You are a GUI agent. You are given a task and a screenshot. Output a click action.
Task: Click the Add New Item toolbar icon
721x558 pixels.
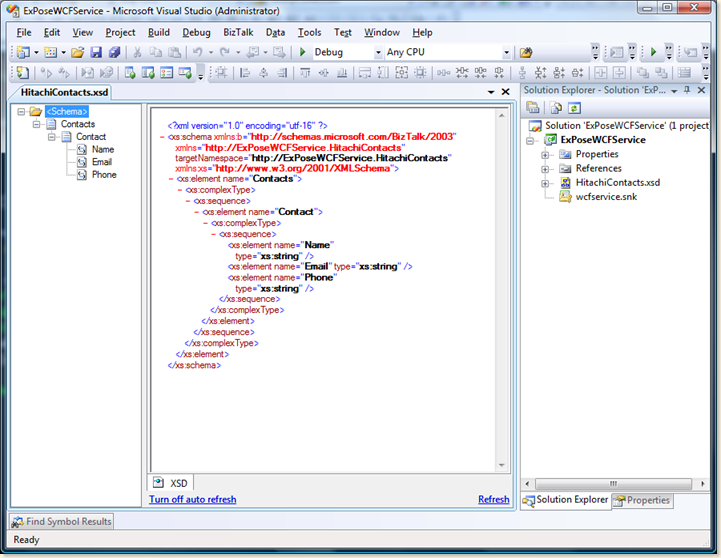click(x=50, y=52)
